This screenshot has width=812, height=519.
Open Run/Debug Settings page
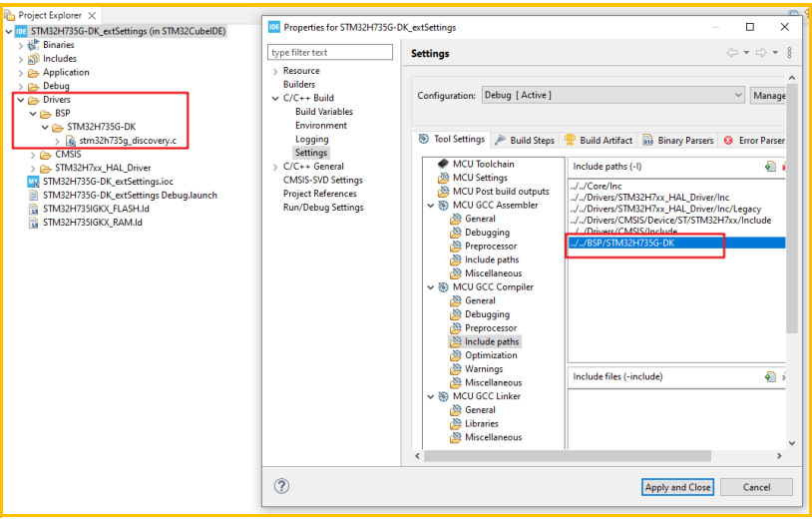click(x=323, y=208)
